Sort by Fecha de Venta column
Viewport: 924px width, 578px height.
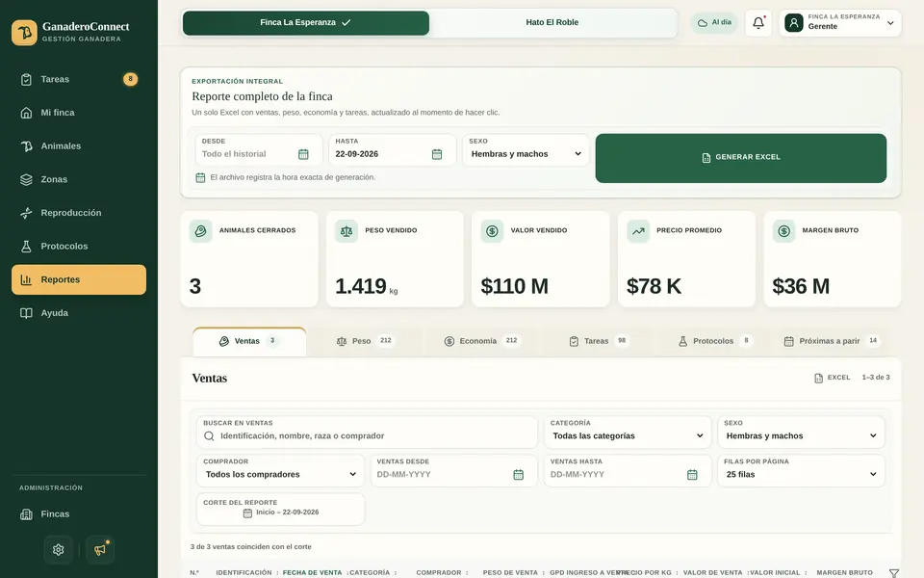pyautogui.click(x=312, y=572)
